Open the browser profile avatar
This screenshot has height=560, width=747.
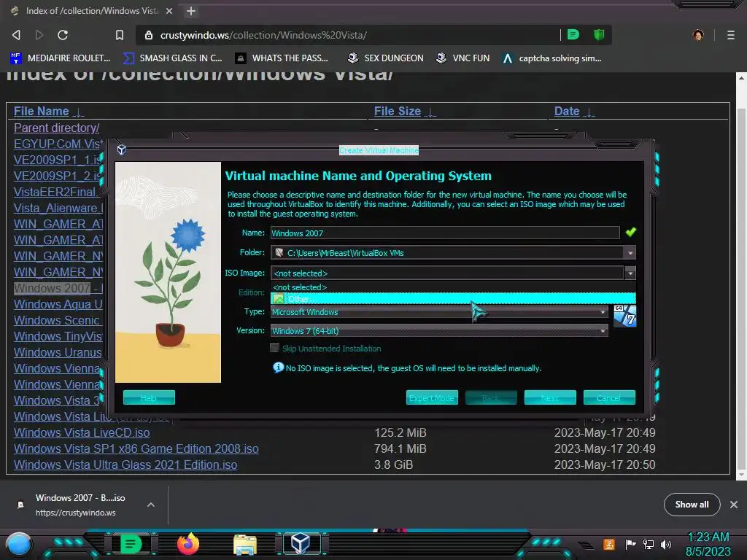(698, 35)
